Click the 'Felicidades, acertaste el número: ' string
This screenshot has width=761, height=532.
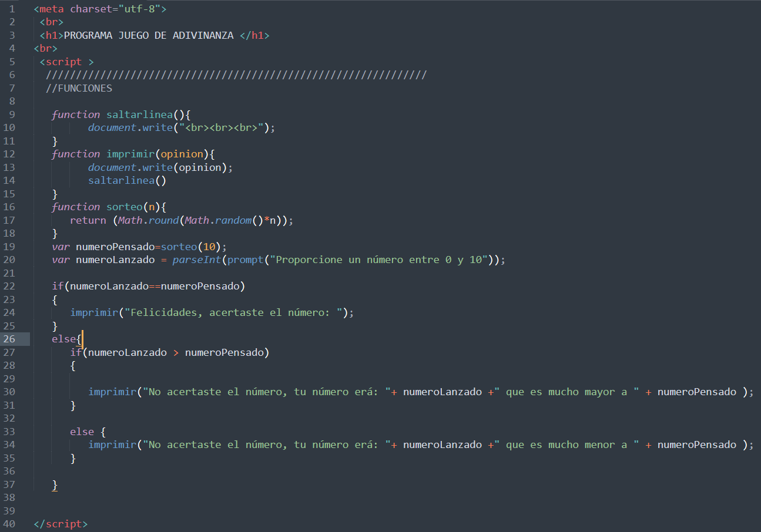tap(233, 312)
